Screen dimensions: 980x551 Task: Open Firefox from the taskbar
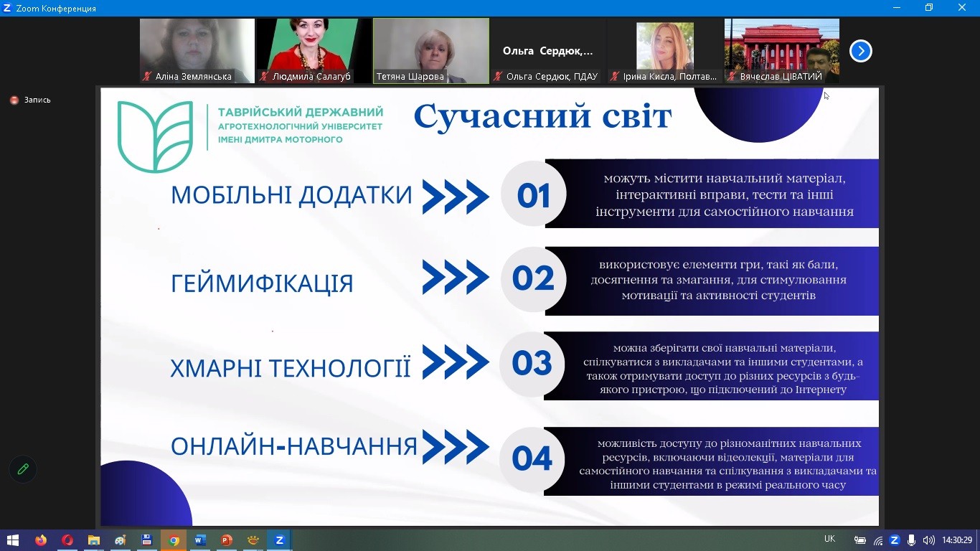click(x=41, y=540)
